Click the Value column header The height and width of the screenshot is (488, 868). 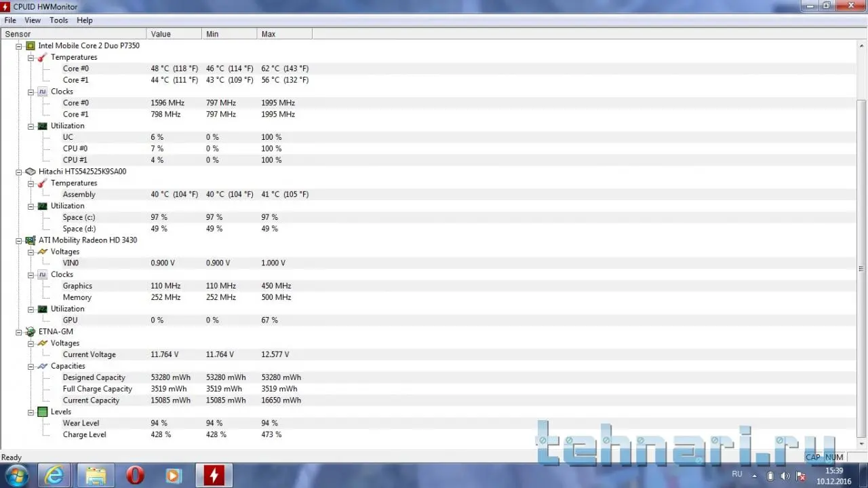pyautogui.click(x=174, y=34)
